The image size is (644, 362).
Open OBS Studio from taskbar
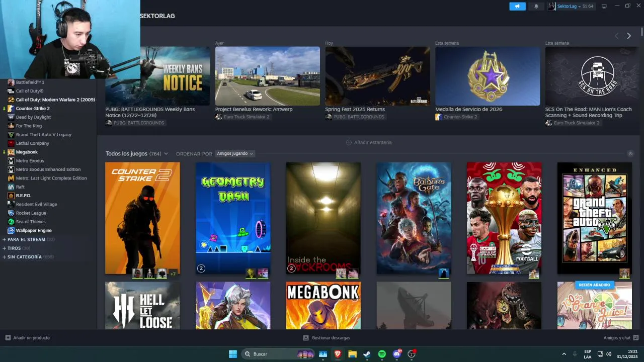click(x=412, y=354)
